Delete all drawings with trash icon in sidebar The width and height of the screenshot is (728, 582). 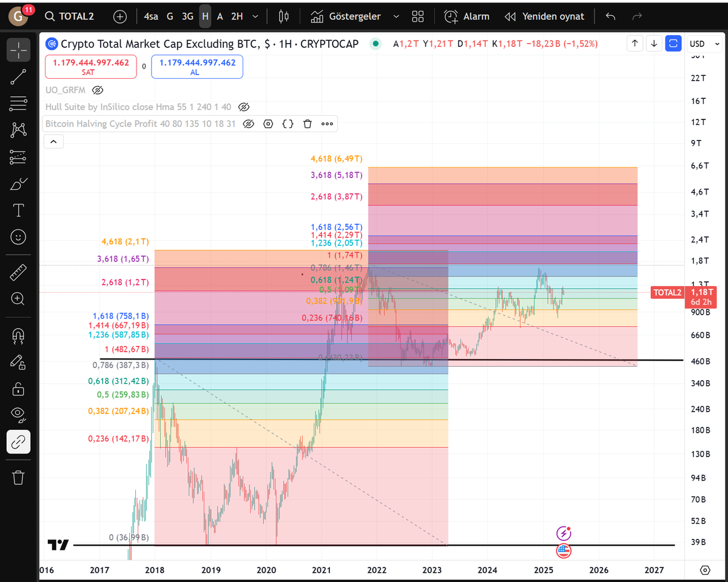click(x=18, y=477)
